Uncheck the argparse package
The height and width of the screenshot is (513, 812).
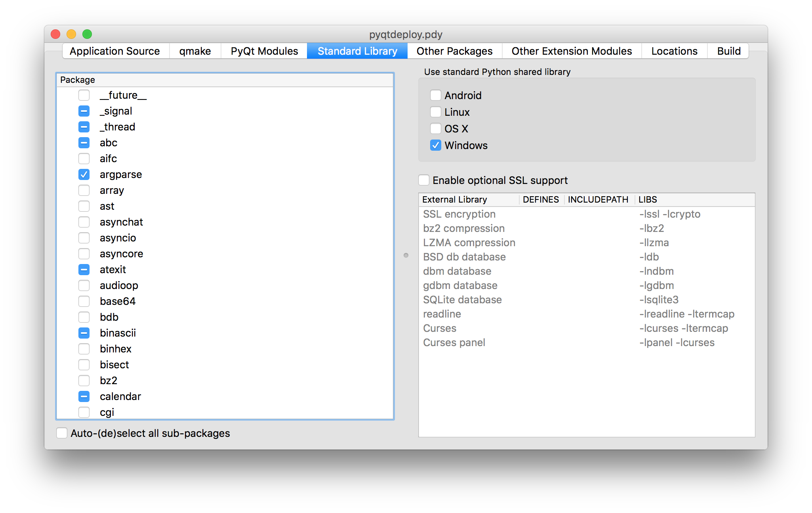84,174
